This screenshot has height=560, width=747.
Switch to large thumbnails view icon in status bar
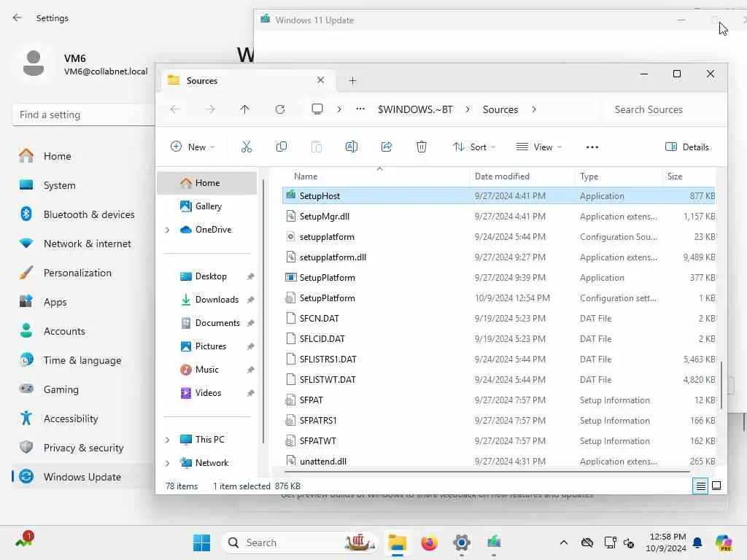click(x=716, y=486)
